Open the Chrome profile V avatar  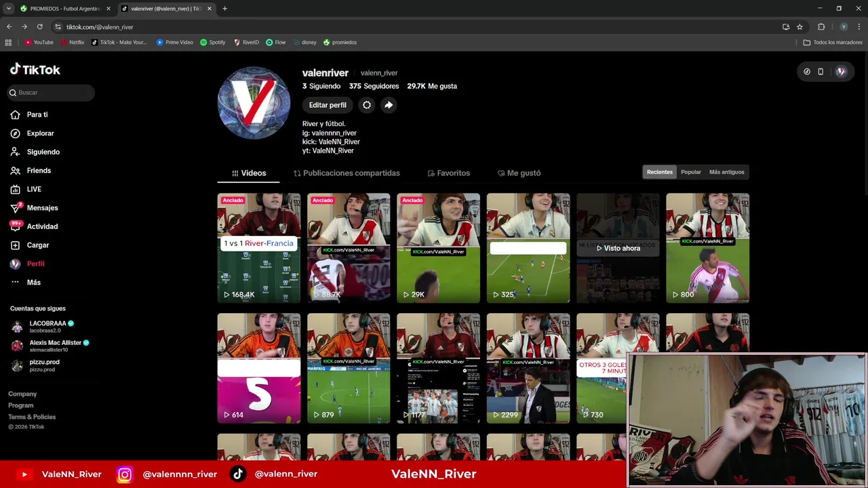(x=844, y=27)
